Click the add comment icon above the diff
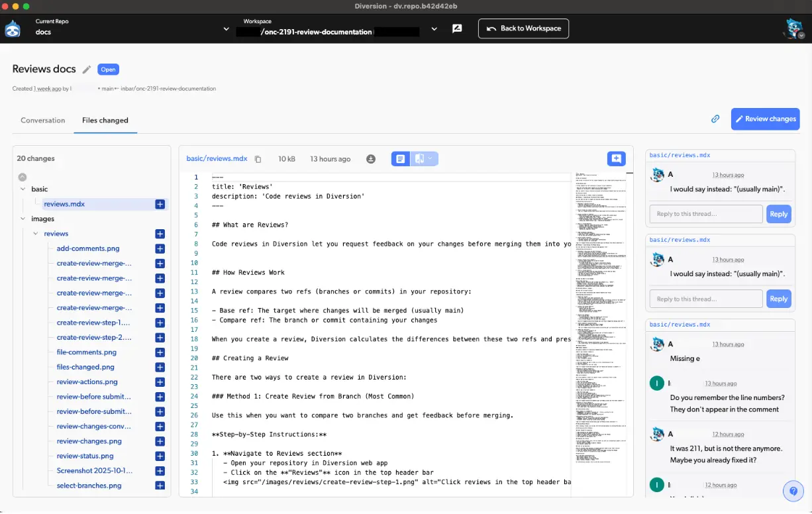Viewport: 812px width, 514px height. 617,158
